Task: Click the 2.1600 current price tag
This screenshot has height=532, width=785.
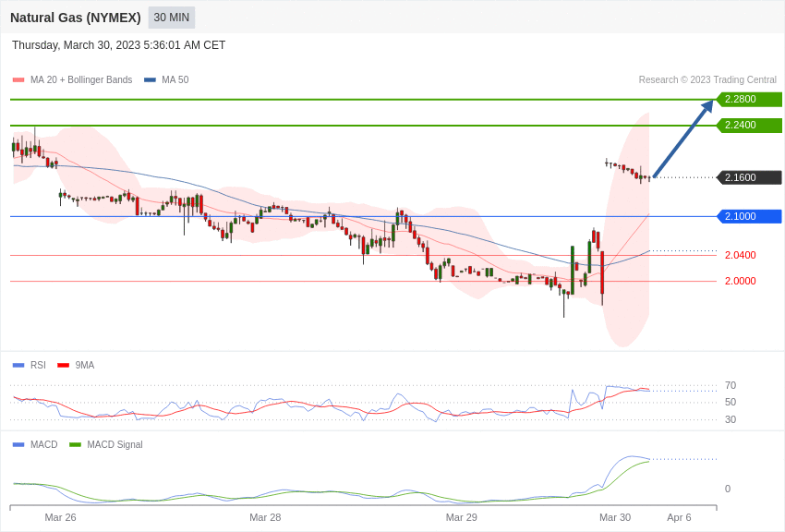Action: (x=750, y=177)
